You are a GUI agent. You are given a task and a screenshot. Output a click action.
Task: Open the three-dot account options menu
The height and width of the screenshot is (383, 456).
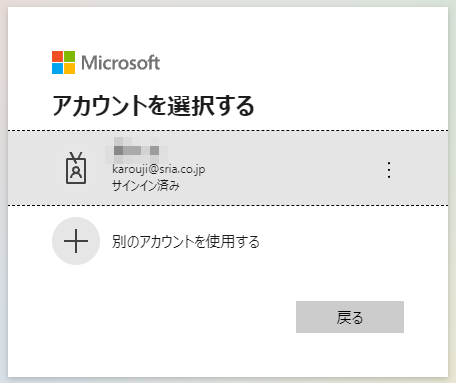389,170
